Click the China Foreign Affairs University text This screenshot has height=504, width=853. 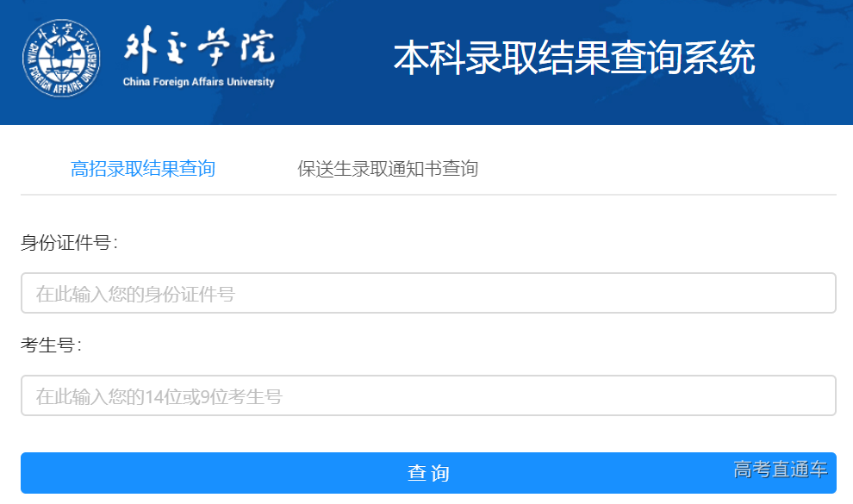click(x=199, y=83)
